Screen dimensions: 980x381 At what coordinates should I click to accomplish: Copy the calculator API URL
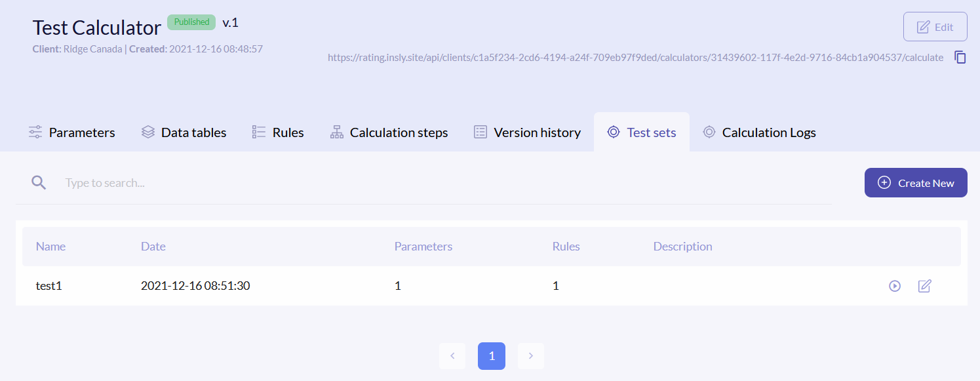click(960, 58)
